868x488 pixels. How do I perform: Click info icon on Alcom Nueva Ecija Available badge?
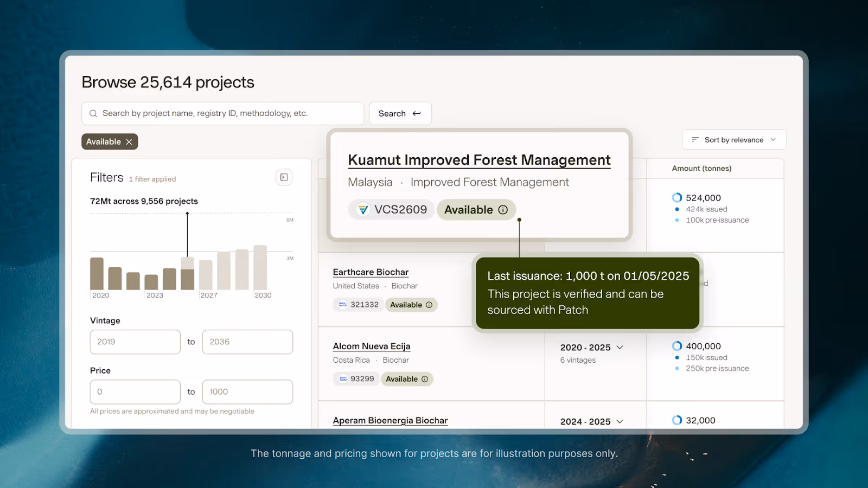pyautogui.click(x=425, y=379)
